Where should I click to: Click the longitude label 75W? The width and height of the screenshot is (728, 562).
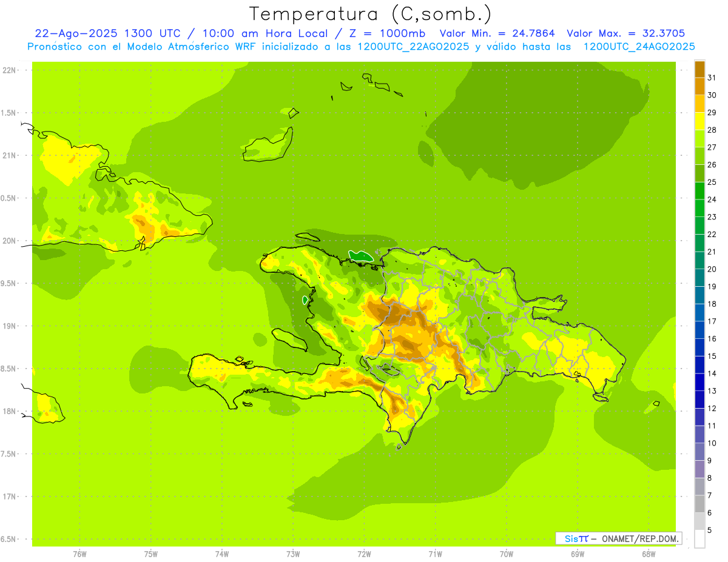pos(150,554)
